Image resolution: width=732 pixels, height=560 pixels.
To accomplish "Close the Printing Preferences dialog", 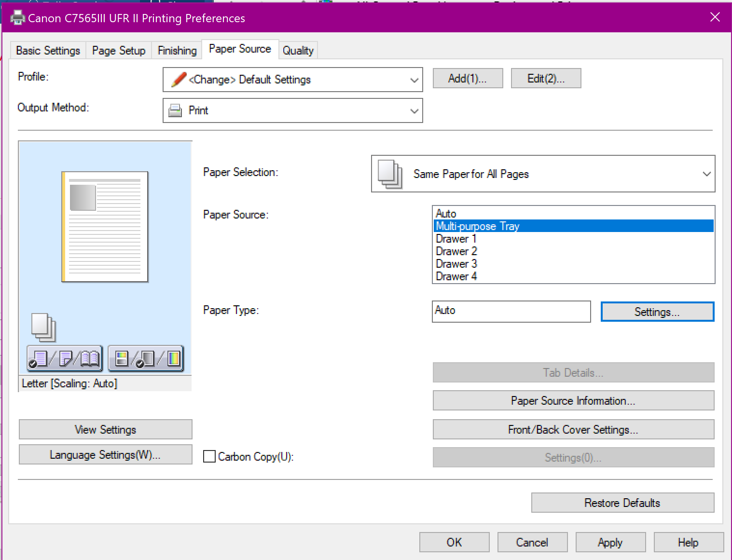I will click(715, 17).
